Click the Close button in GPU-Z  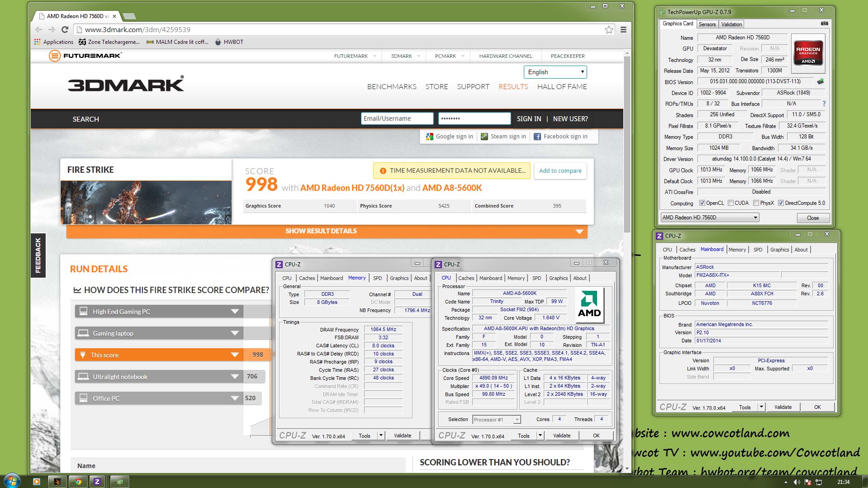tap(812, 218)
